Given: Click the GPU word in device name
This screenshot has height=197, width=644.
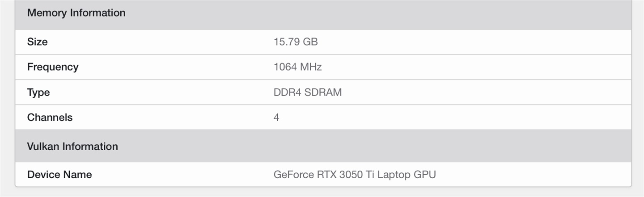Looking at the screenshot, I should 425,175.
